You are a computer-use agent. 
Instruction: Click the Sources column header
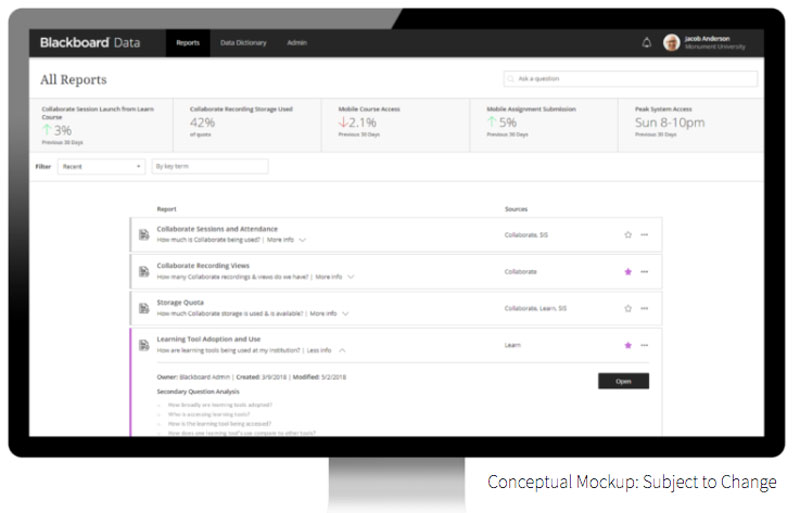pyautogui.click(x=516, y=209)
